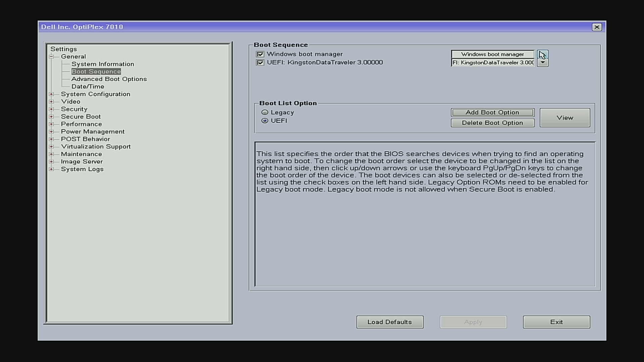Open System Information settings page
Viewport: 644px width, 362px height.
[x=103, y=64]
